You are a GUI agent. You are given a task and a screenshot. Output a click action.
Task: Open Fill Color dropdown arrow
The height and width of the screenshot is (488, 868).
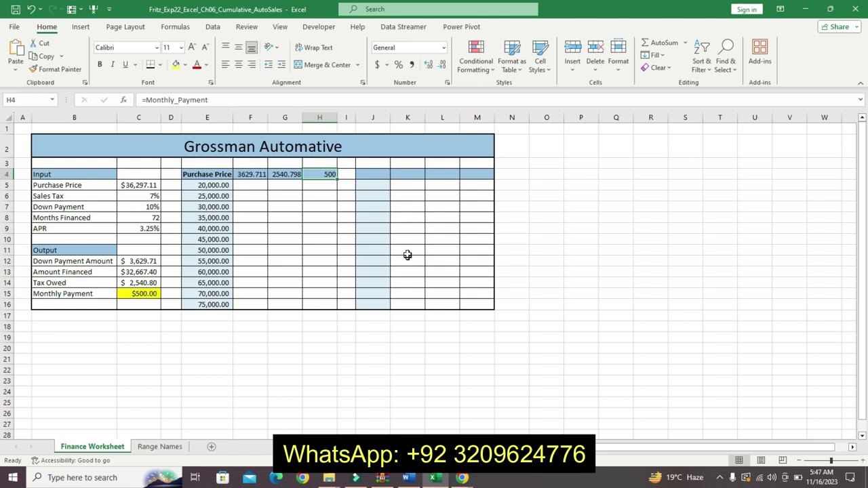[184, 65]
